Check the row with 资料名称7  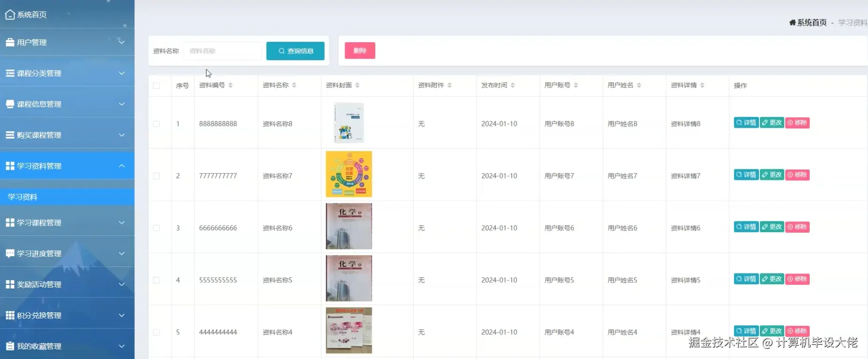point(156,176)
